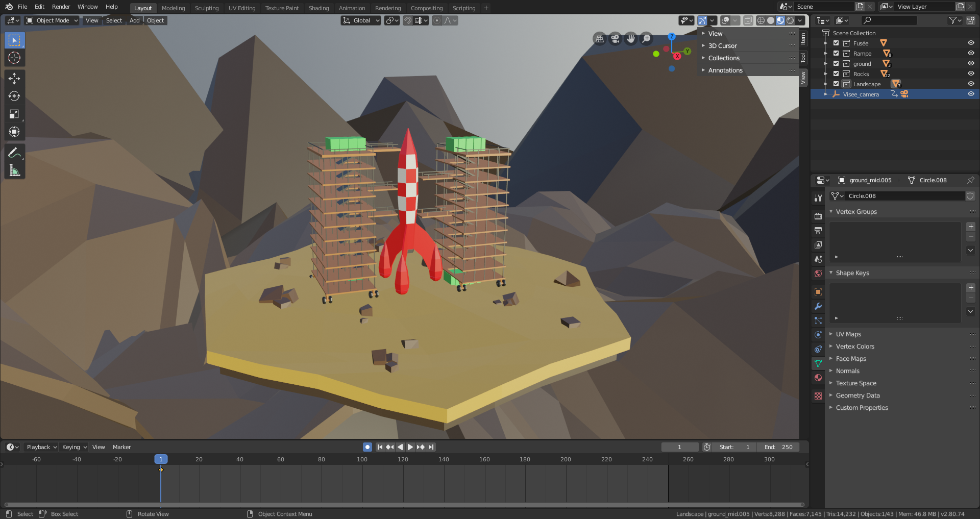Open the World properties tab
The width and height of the screenshot is (980, 519).
click(x=818, y=273)
